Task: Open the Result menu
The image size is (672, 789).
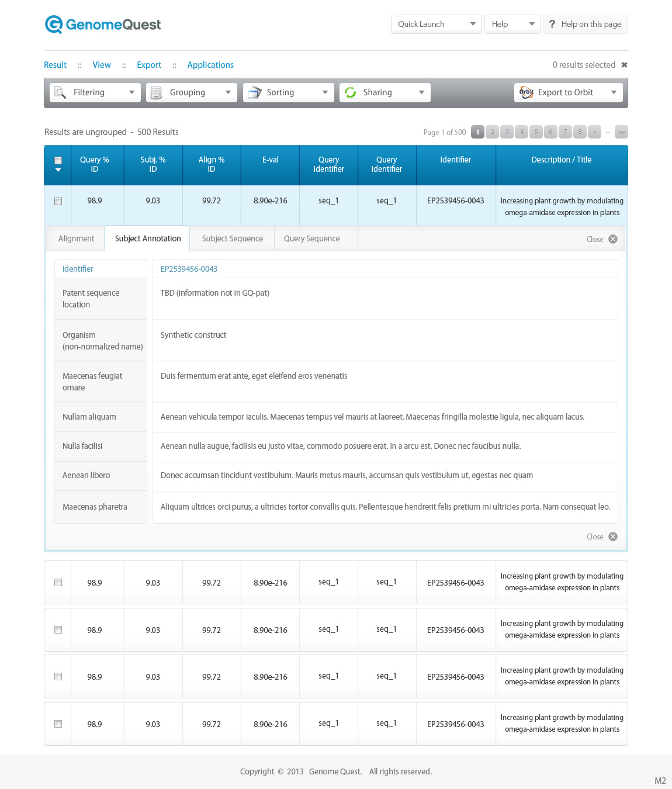Action: (x=56, y=65)
